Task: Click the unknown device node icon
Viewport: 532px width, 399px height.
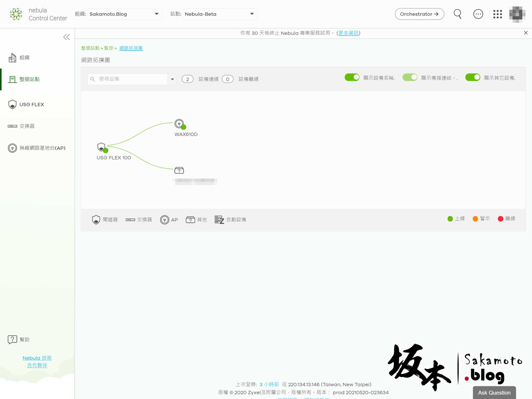Action: click(179, 170)
